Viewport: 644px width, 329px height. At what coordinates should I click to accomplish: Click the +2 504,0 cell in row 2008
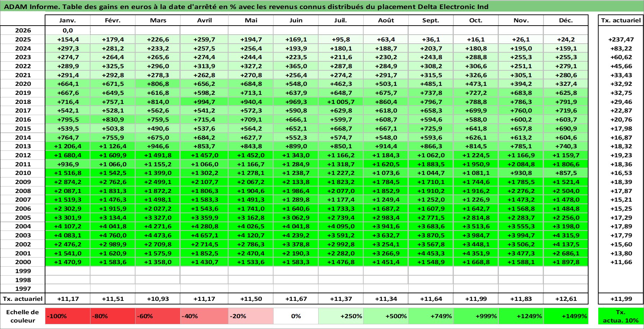566,191
